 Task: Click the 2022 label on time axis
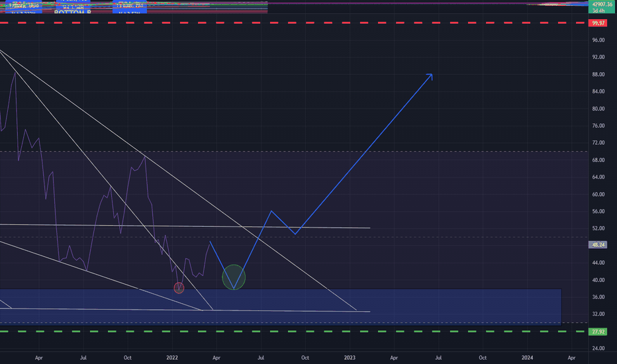pos(172,357)
